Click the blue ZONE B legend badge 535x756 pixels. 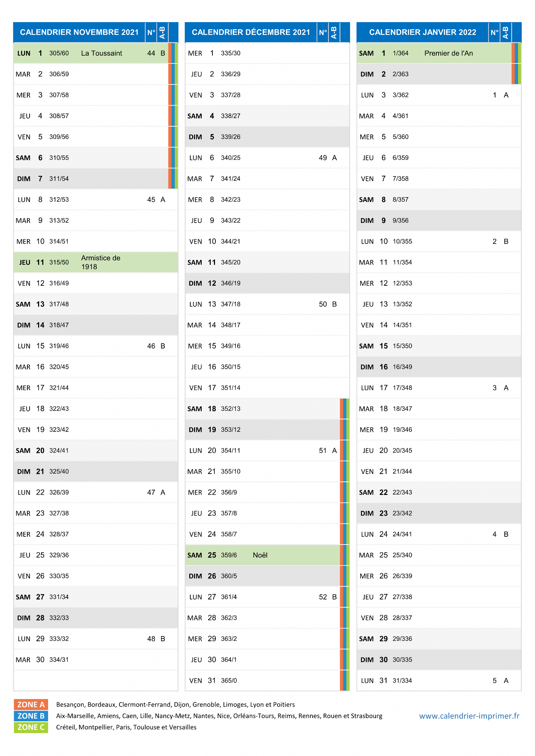click(x=31, y=716)
